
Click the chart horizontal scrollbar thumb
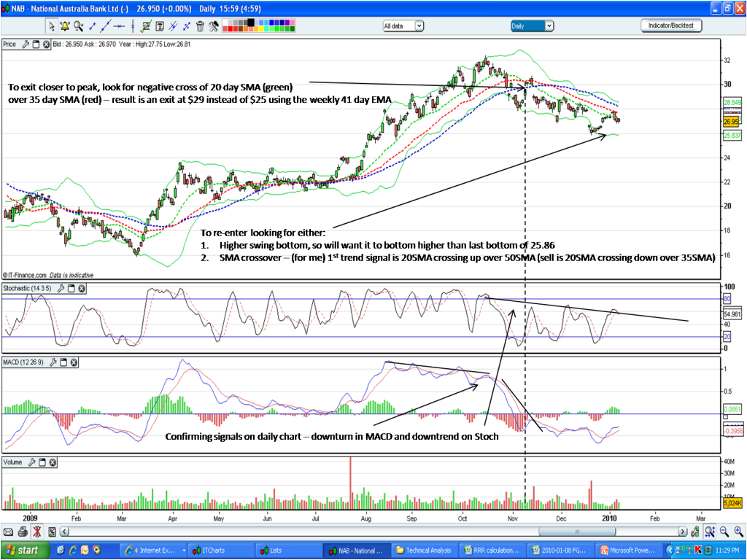(x=578, y=532)
